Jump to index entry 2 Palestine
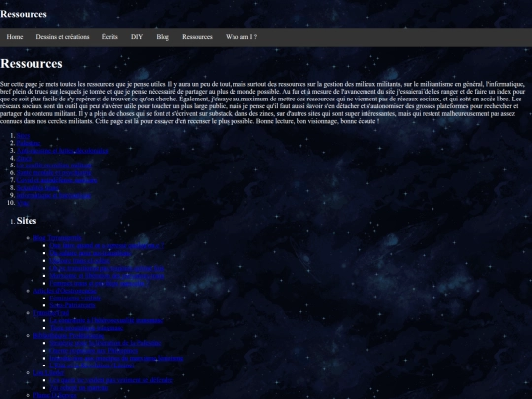Viewport: 532px width, 399px height. (x=29, y=143)
